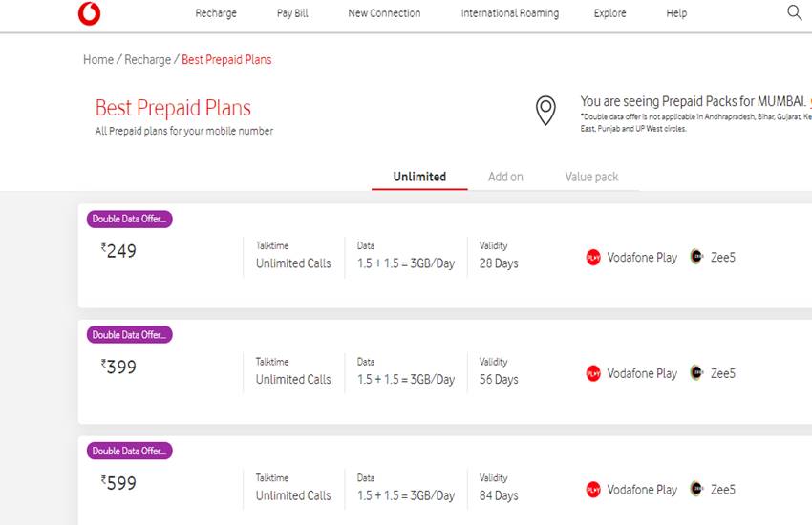
Task: Select the Unlimited tab
Action: (419, 177)
